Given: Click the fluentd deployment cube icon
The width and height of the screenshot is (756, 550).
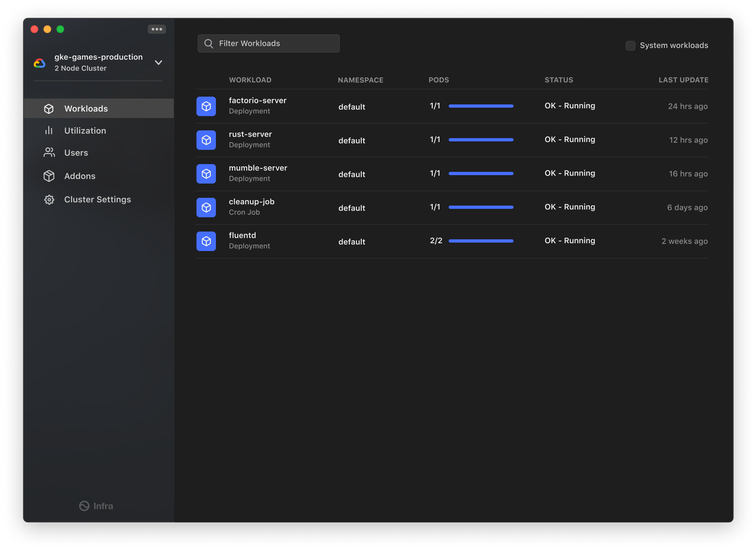Looking at the screenshot, I should pyautogui.click(x=206, y=241).
